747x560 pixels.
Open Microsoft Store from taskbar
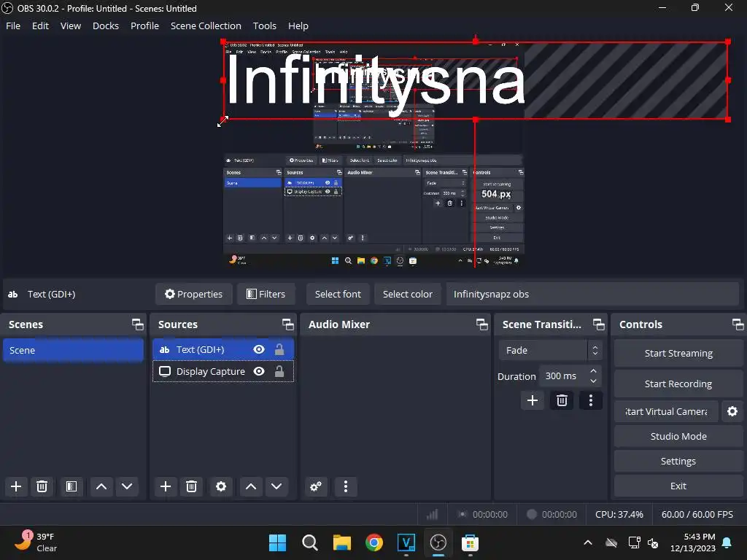point(470,542)
